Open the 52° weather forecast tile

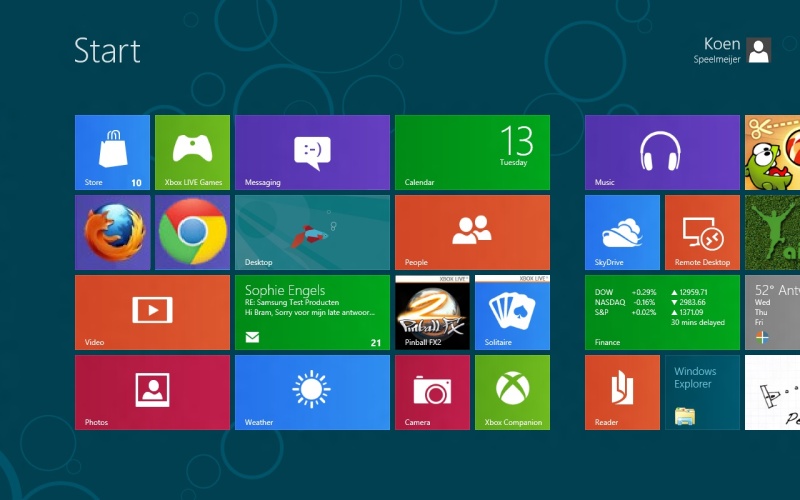(772, 312)
